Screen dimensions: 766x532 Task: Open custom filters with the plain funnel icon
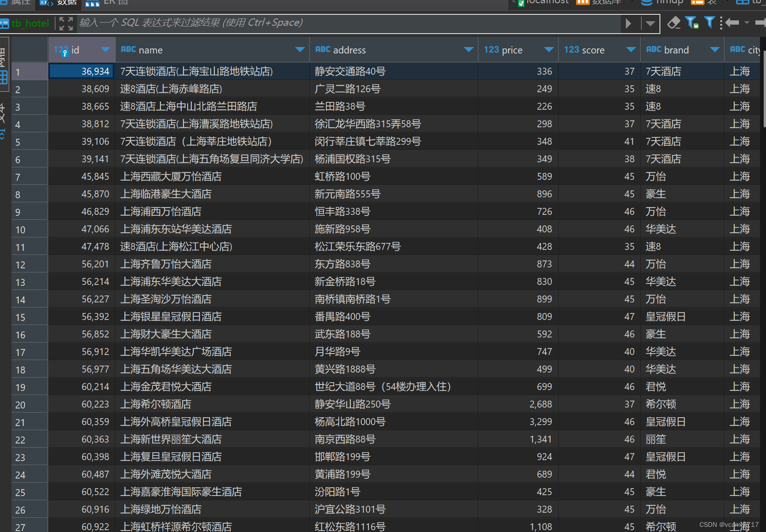pyautogui.click(x=710, y=23)
